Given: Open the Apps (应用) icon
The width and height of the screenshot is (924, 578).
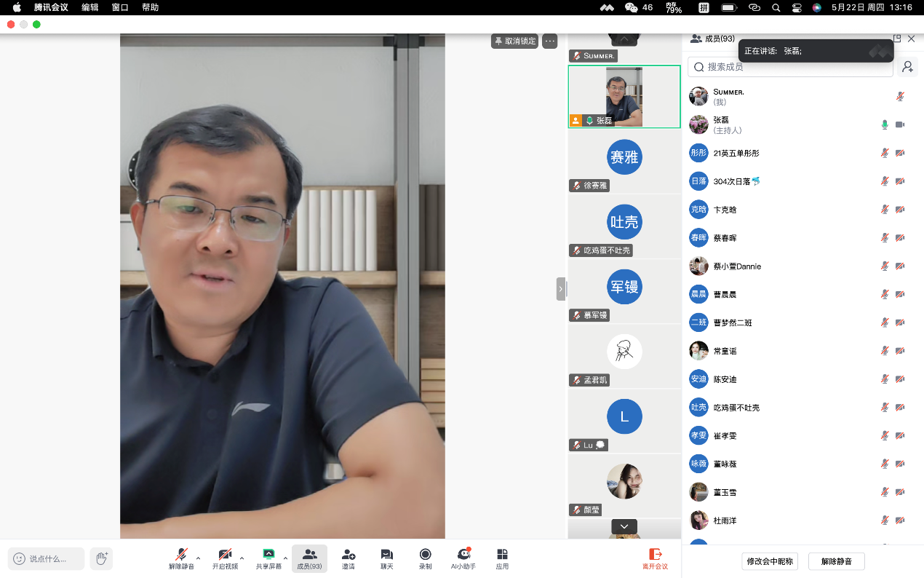Looking at the screenshot, I should pyautogui.click(x=502, y=558).
